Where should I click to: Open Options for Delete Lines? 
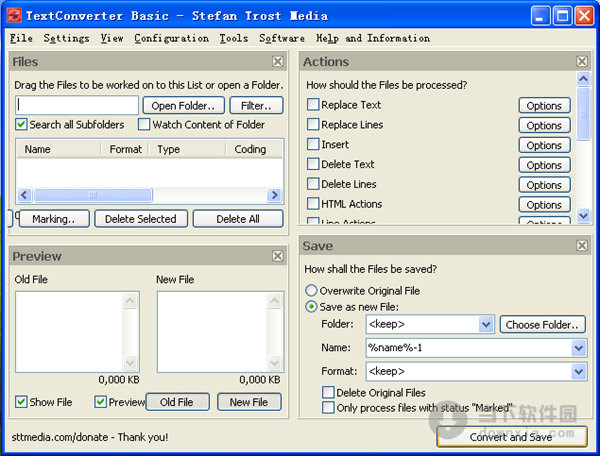coord(544,185)
